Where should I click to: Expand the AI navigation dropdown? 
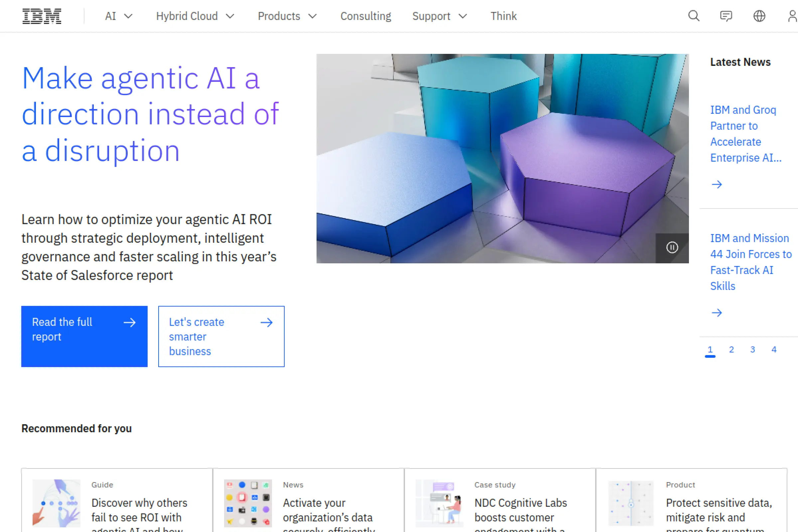tap(118, 16)
